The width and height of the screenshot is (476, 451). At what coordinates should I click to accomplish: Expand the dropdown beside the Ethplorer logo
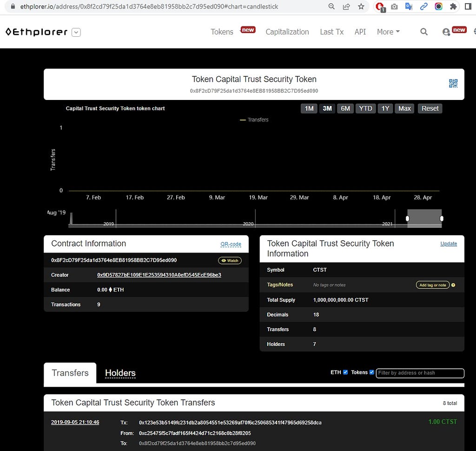pos(76,32)
